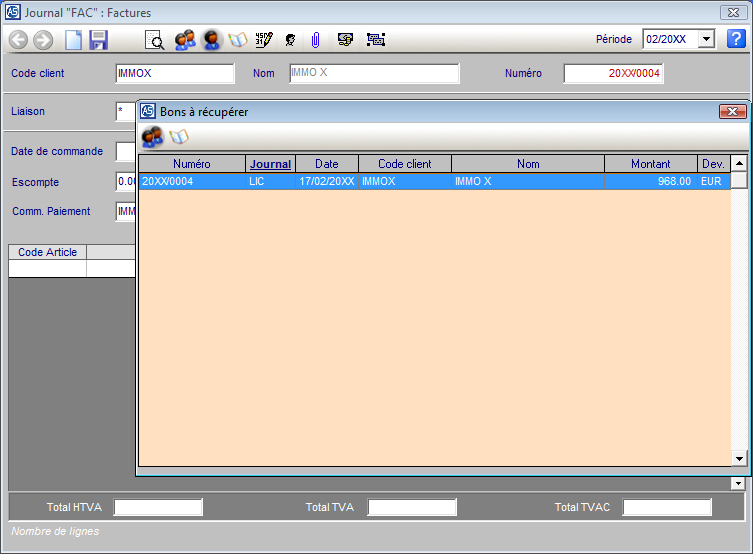Image resolution: width=753 pixels, height=554 pixels.
Task: Sort the list by Journal column header
Action: pyautogui.click(x=270, y=164)
